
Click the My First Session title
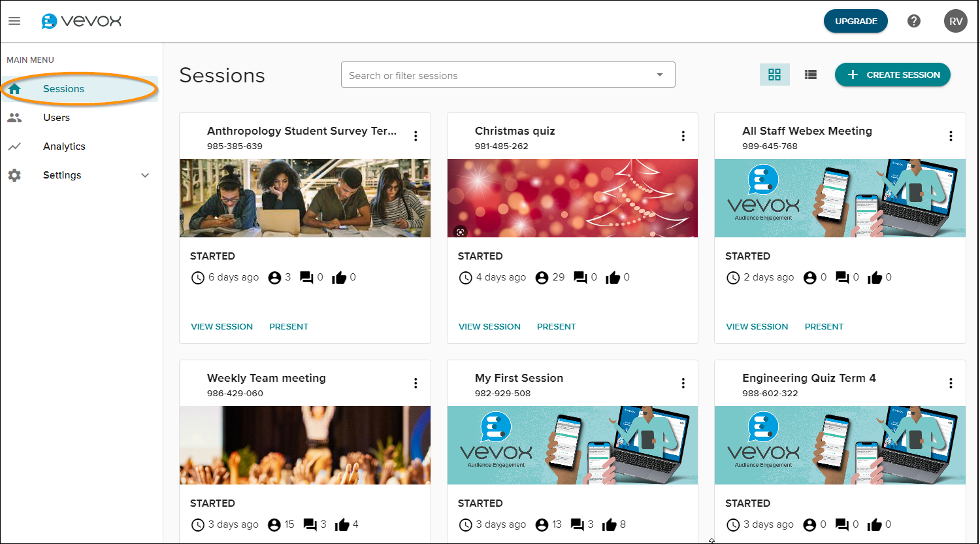tap(519, 378)
